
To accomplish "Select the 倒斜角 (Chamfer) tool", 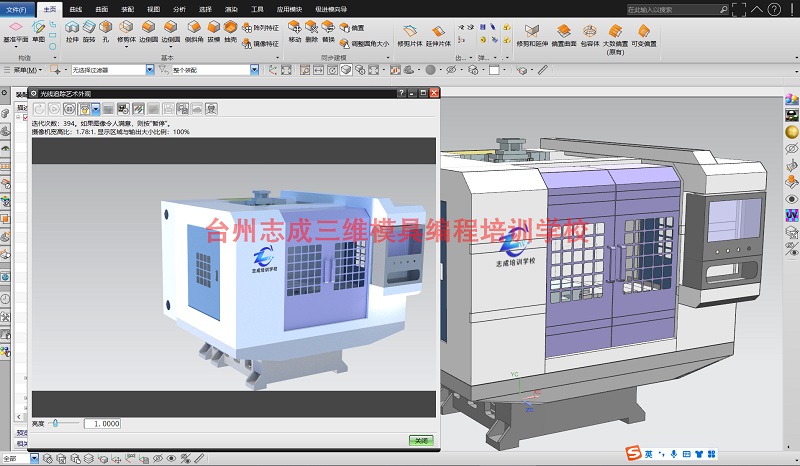I will (194, 31).
